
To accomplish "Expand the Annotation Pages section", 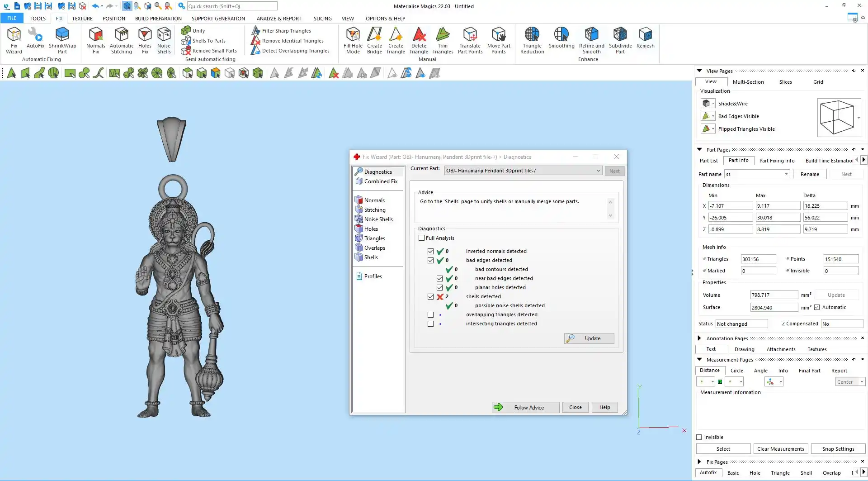I will 699,338.
